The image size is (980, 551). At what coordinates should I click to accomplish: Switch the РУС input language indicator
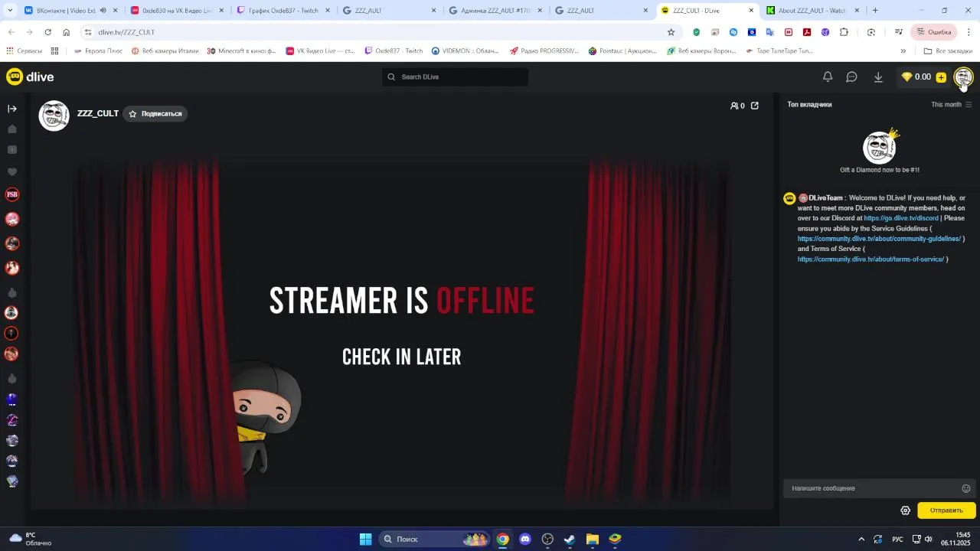point(897,539)
